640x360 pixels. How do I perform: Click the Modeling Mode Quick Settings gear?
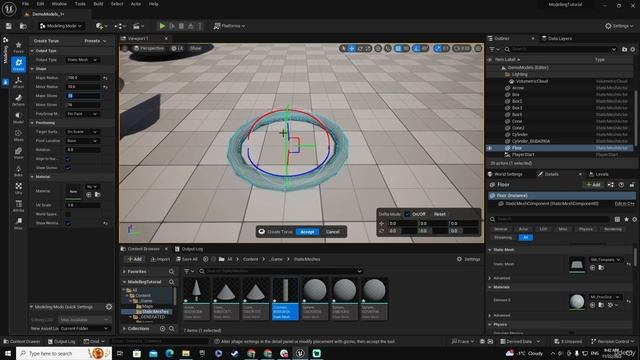click(109, 307)
